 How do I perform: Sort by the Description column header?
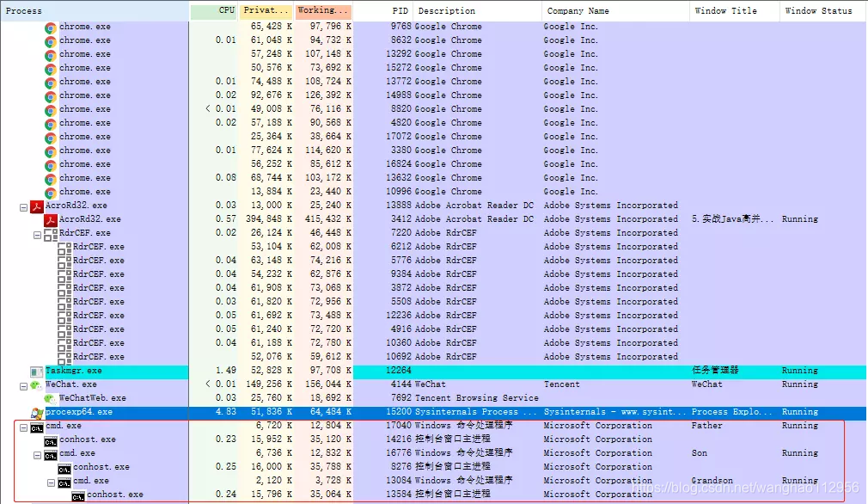[x=477, y=10]
